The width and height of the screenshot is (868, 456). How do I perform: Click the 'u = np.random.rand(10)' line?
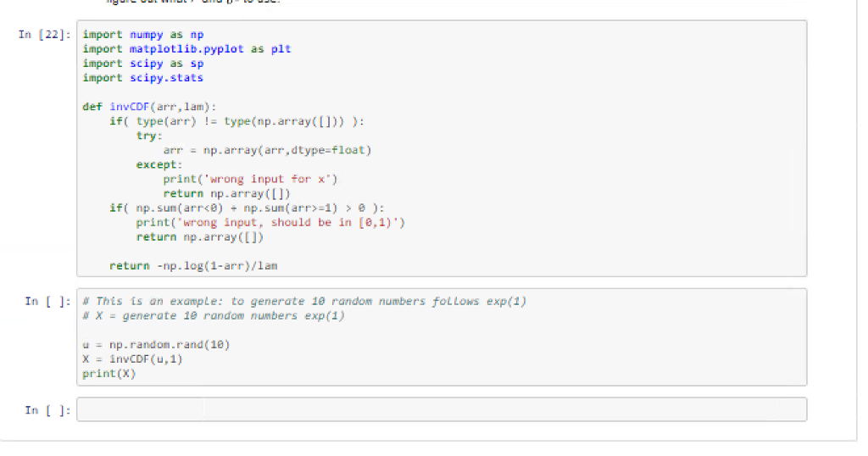pos(156,344)
